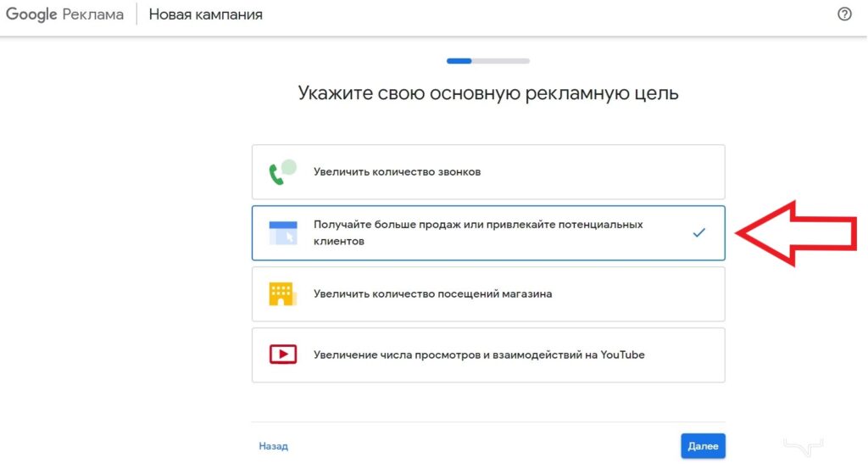Image resolution: width=868 pixels, height=475 pixels.
Task: Select "Увеличить количество посещений магазина" goal
Action: coord(432,293)
